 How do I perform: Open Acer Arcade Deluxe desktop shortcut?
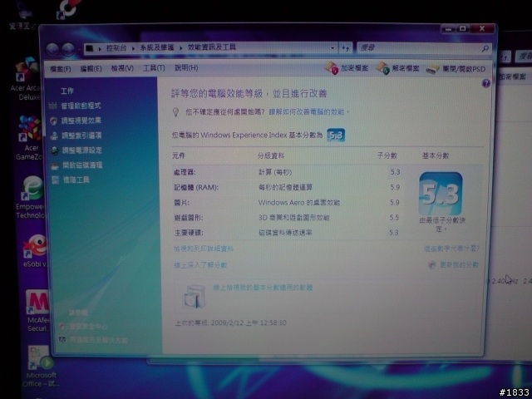coord(27,80)
